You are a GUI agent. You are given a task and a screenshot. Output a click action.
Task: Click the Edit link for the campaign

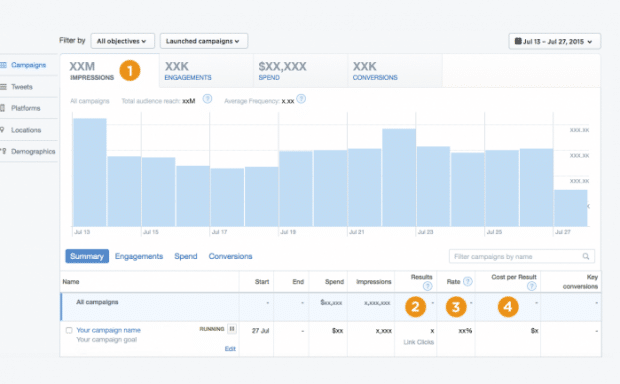point(230,349)
